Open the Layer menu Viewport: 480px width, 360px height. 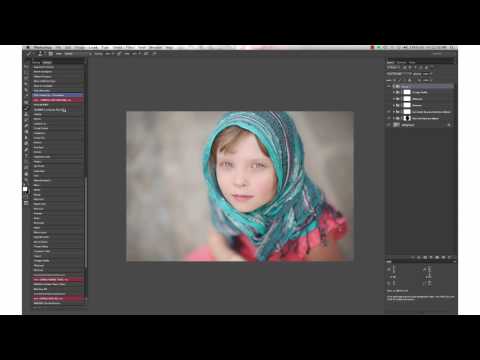coord(93,48)
